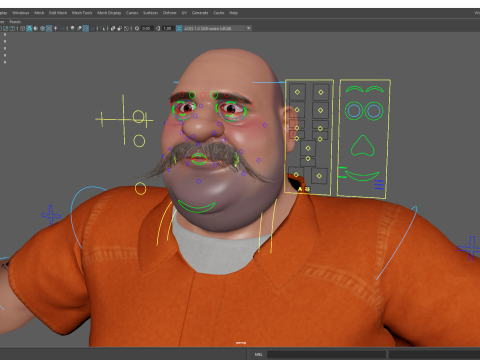This screenshot has width=480, height=360.
Task: Select the green jaw curve control under chin
Action: 197,206
